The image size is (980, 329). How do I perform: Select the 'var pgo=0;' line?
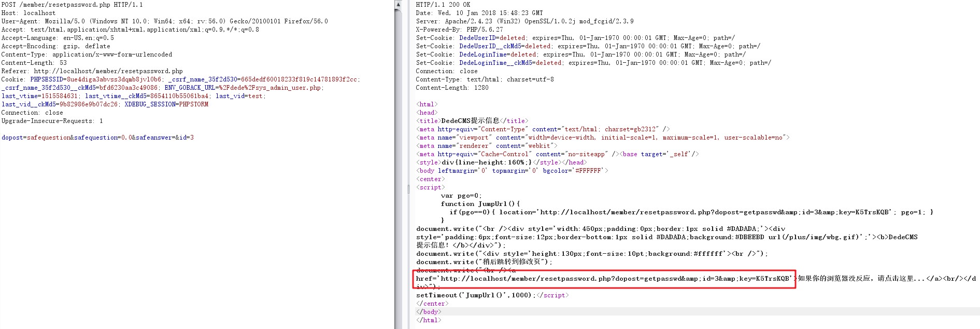click(461, 196)
